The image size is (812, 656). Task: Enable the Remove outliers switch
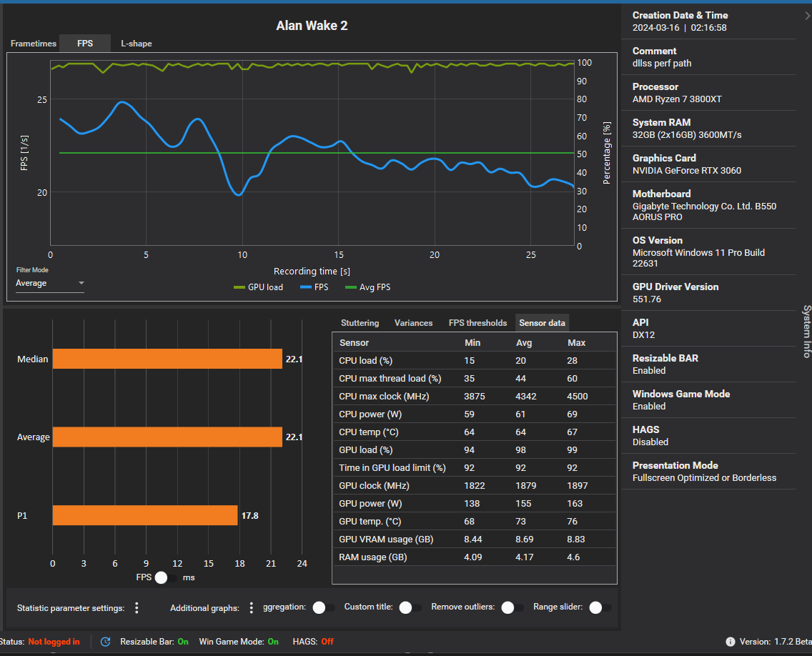click(x=513, y=607)
